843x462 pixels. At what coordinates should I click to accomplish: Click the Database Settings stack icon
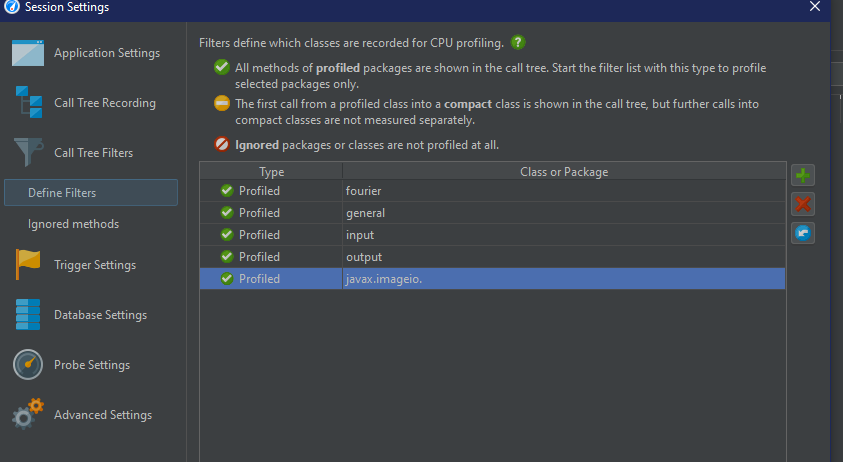[x=28, y=315]
